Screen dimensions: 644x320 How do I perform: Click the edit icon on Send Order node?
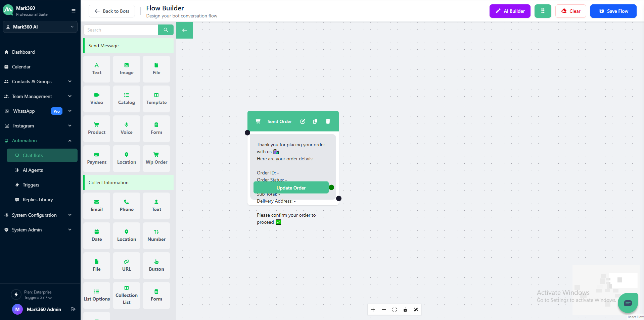pyautogui.click(x=303, y=121)
